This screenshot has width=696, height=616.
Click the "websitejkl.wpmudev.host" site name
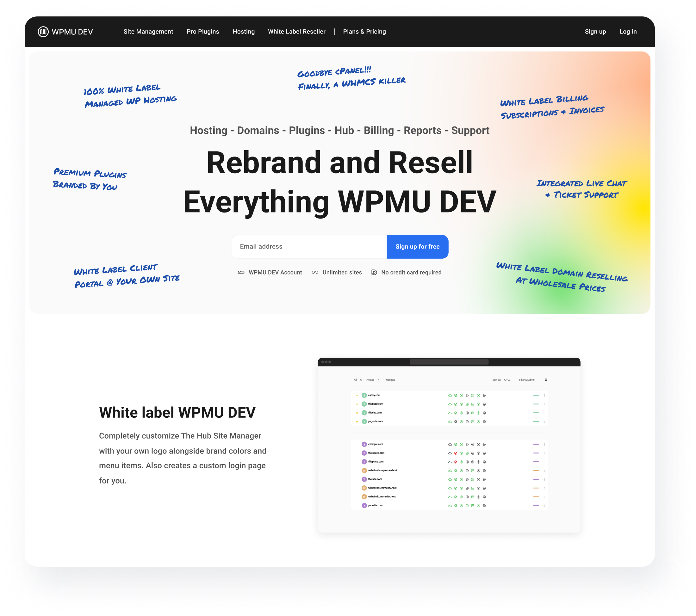coord(382,497)
